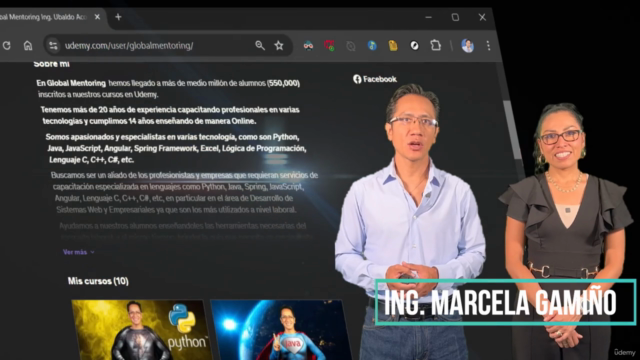Open Chrome three-dot menu
Image resolution: width=640 pixels, height=360 pixels.
(x=488, y=45)
